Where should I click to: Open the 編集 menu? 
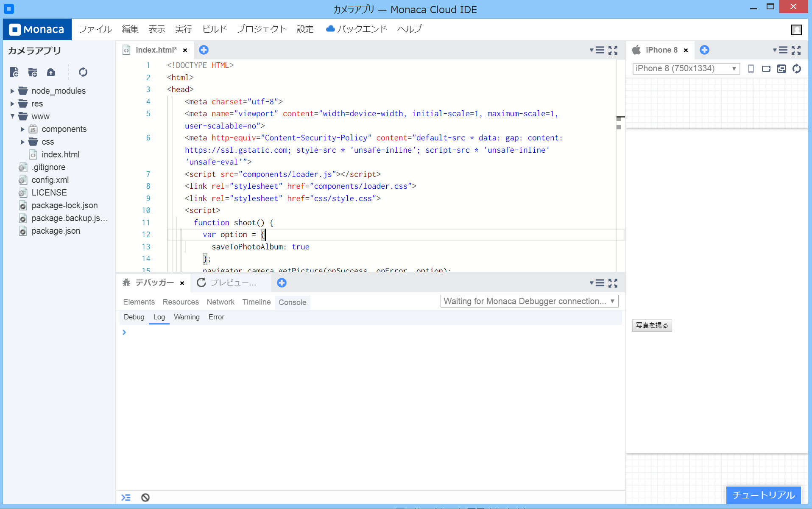point(130,29)
